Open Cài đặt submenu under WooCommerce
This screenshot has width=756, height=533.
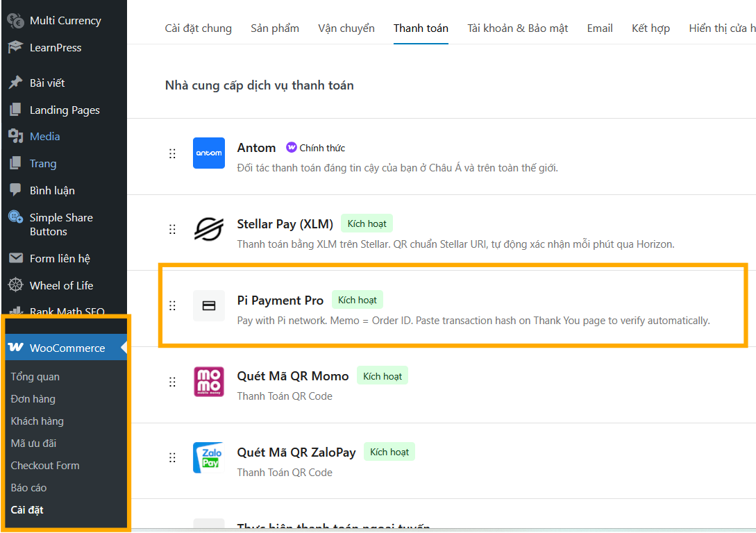27,509
